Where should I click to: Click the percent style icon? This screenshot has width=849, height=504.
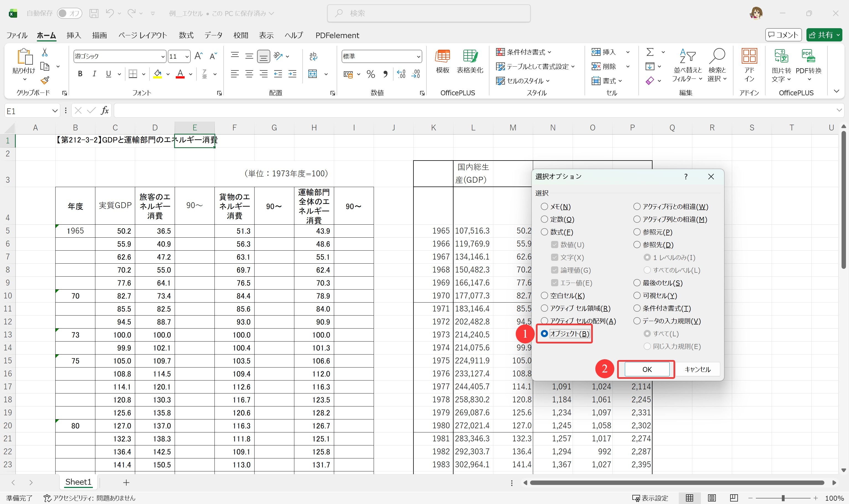pyautogui.click(x=371, y=74)
